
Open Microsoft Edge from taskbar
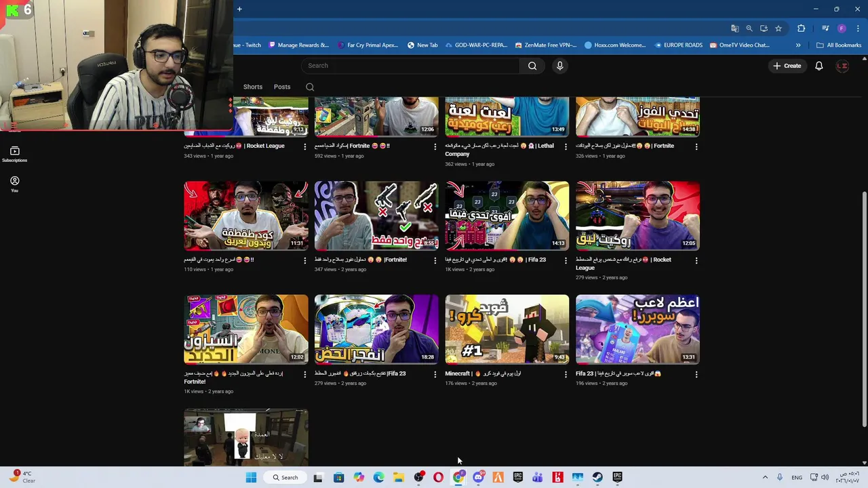point(378,477)
